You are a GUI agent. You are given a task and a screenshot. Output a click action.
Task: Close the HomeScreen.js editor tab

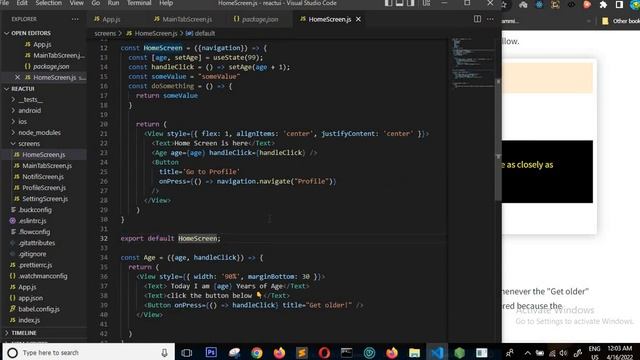click(358, 19)
